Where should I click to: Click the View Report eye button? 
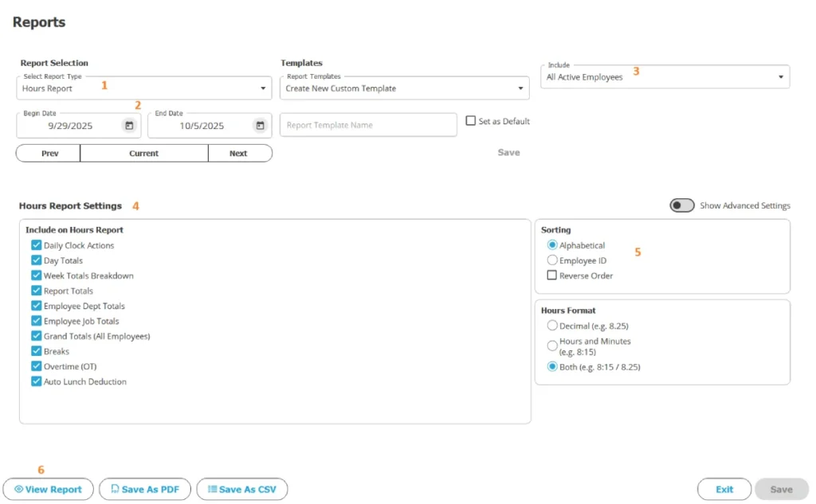point(48,490)
